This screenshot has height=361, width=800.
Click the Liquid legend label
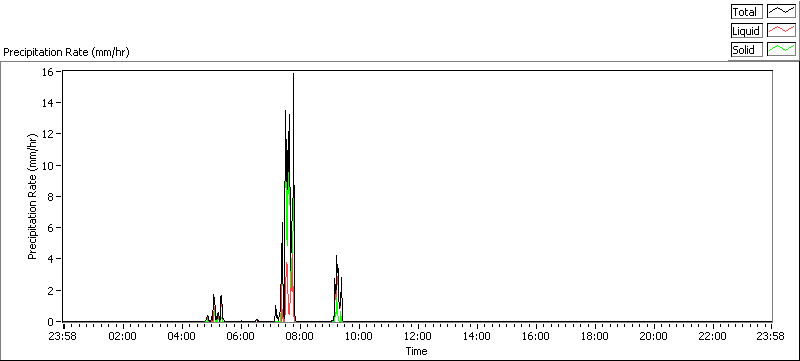click(x=746, y=31)
